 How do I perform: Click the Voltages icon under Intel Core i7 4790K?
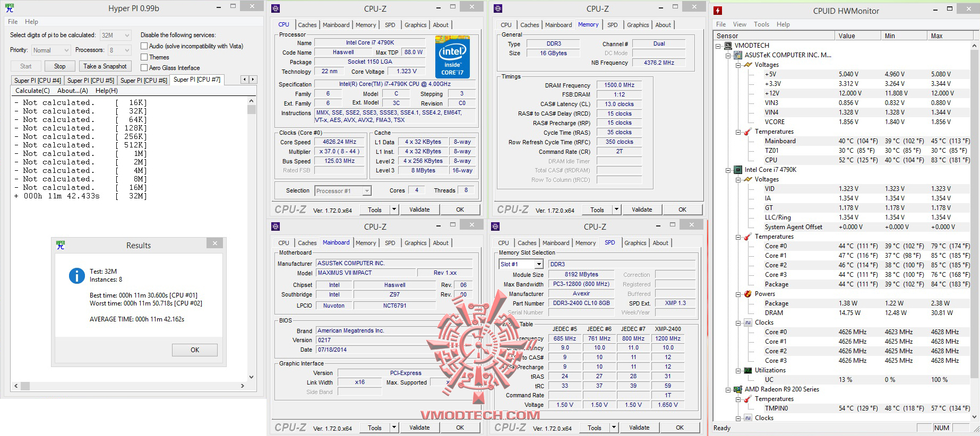coord(748,179)
